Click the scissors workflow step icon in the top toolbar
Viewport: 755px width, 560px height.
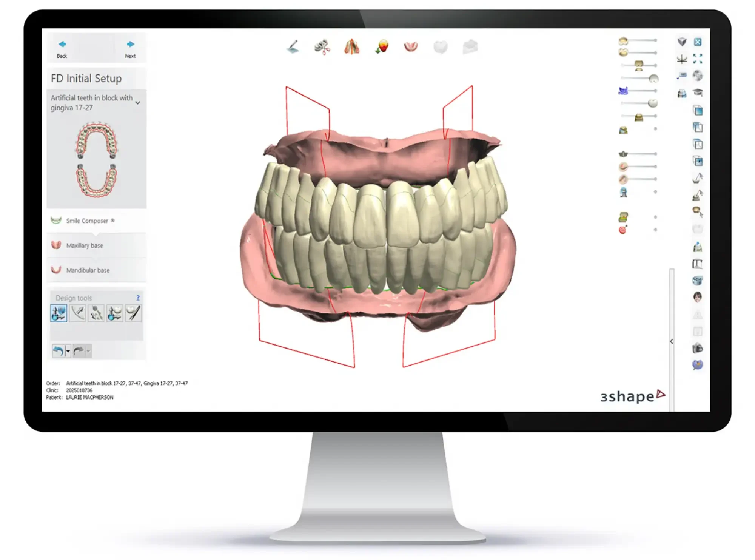(322, 48)
